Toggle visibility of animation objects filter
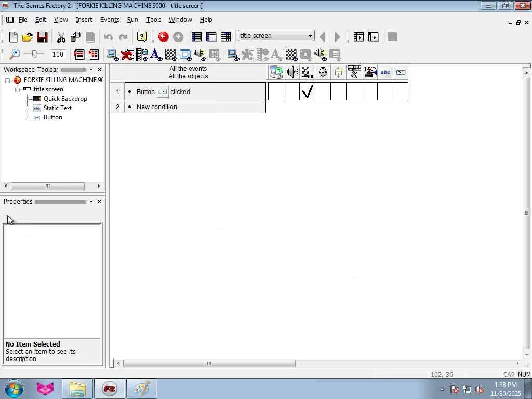532x399 pixels. (x=142, y=55)
